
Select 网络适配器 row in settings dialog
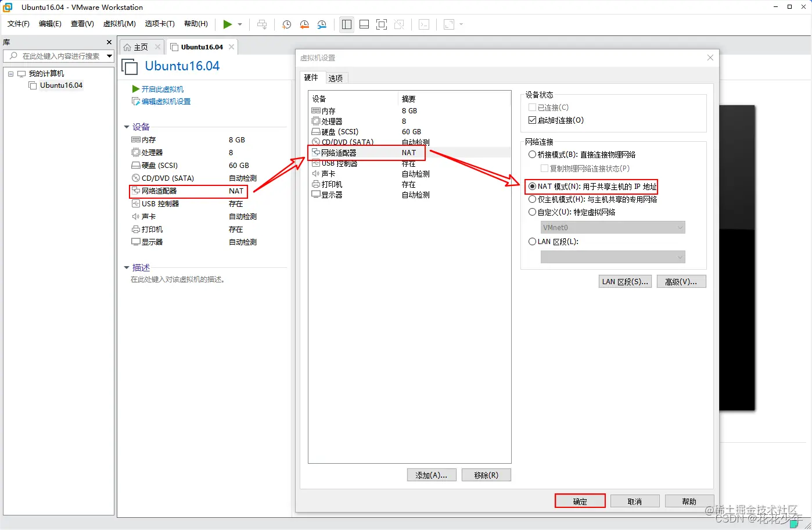[x=409, y=153]
